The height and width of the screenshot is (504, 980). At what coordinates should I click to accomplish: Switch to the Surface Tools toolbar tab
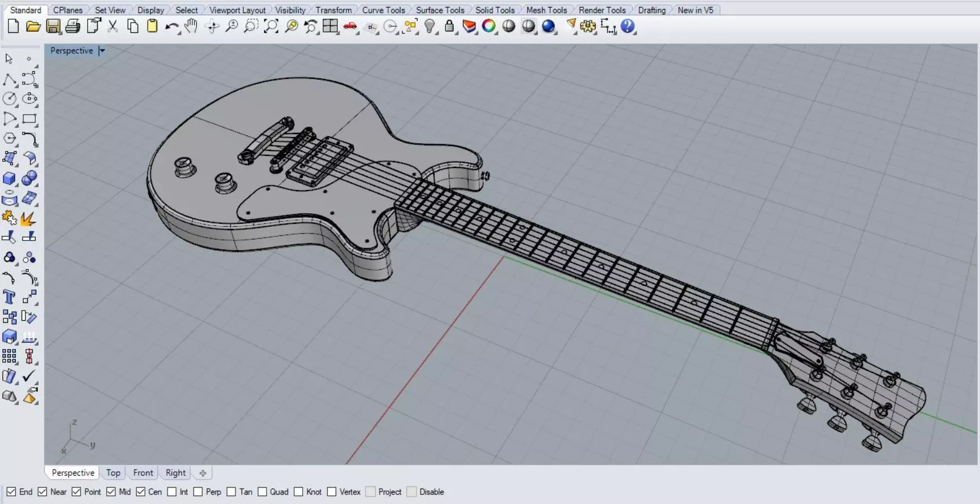click(440, 10)
